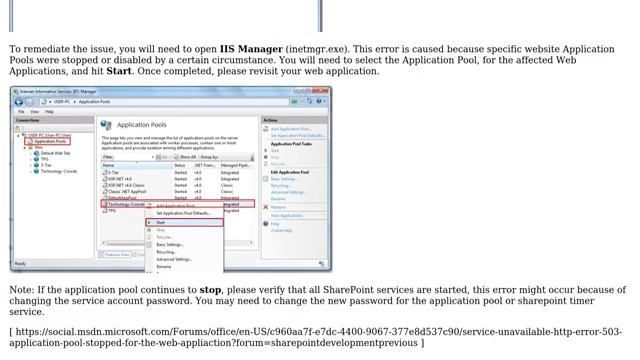Click the Help icon in Actions pane
The height and width of the screenshot is (360, 640).
266,224
